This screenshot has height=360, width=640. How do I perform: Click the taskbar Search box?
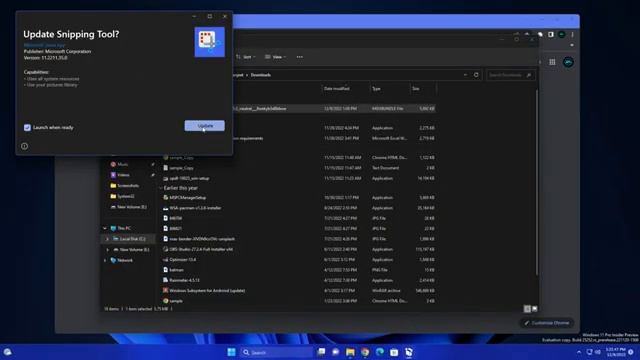[276, 352]
